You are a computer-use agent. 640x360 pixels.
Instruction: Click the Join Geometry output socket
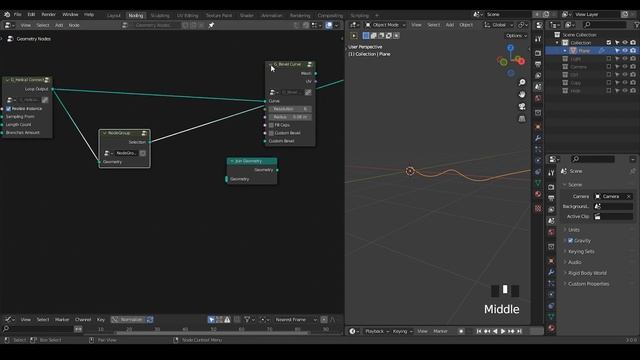coord(277,170)
